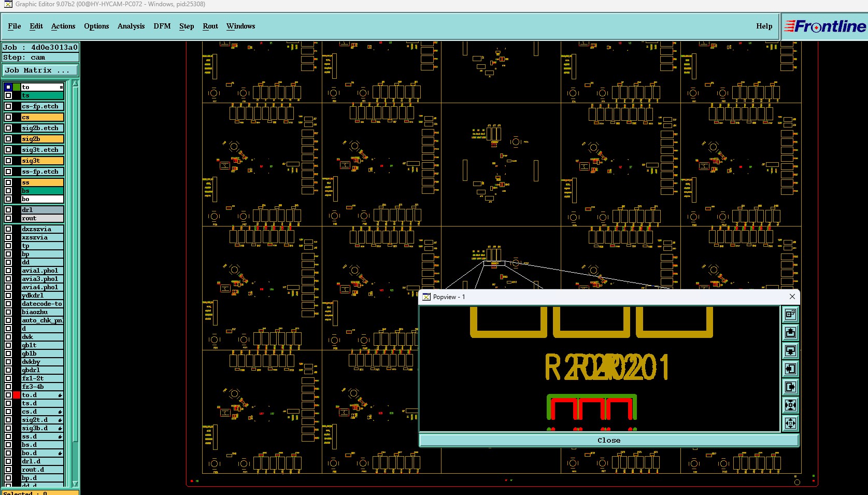Select the sig3t.etch layer name
868x495 pixels.
pos(42,150)
